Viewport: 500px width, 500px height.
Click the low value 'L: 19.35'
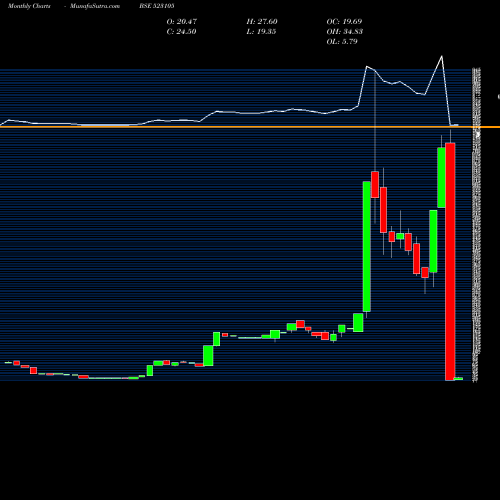261,31
